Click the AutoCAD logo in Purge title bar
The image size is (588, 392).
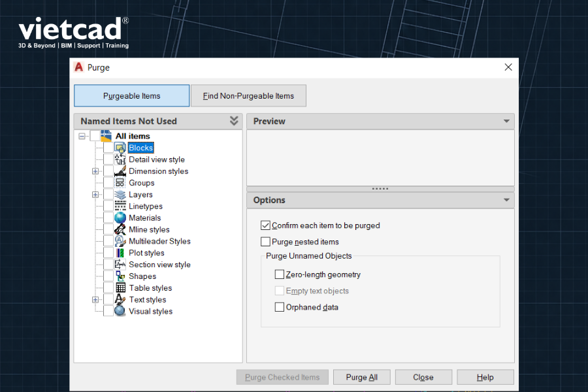click(x=78, y=67)
